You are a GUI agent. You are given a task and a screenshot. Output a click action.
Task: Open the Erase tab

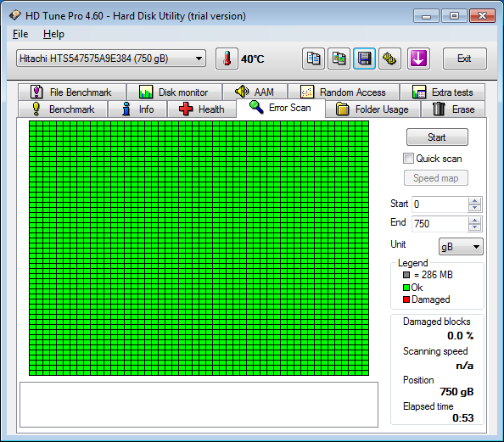453,109
